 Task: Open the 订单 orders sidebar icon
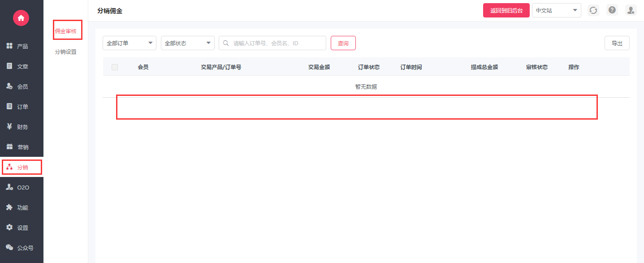(9, 107)
